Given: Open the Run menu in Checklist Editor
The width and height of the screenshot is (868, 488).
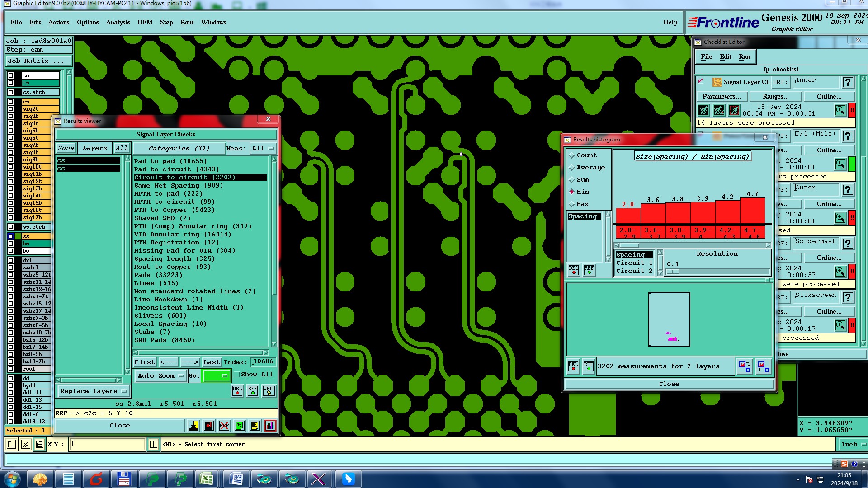Looking at the screenshot, I should tap(745, 56).
